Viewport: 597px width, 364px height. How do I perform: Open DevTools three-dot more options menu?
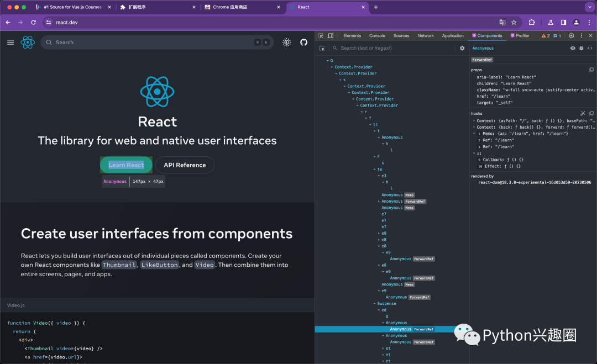581,35
